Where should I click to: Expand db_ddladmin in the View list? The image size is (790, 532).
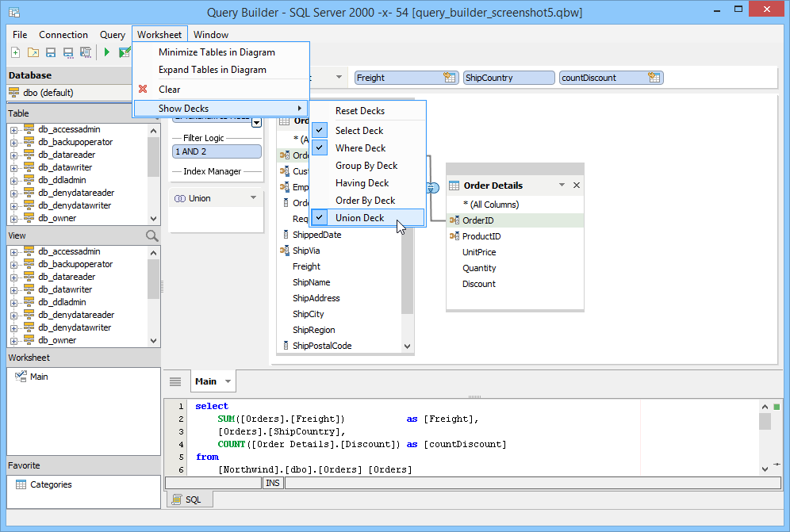coord(13,303)
